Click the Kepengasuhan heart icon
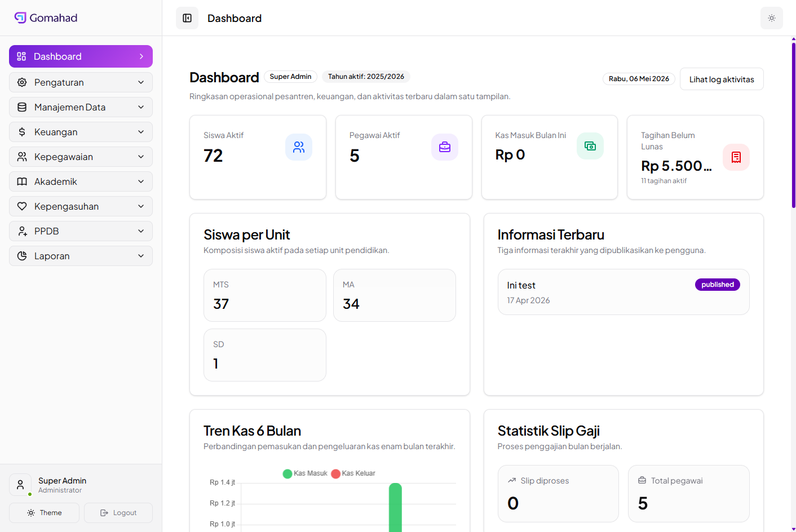 pyautogui.click(x=22, y=206)
